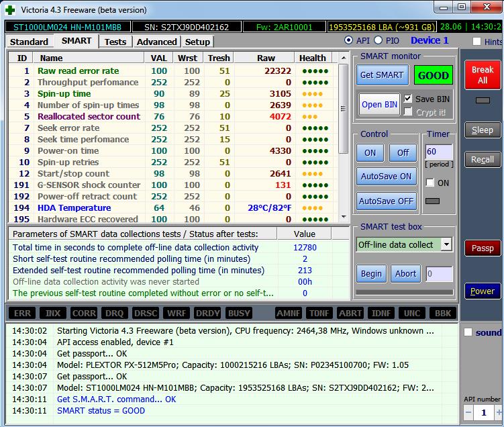Turn SMART control Off

coord(403,152)
